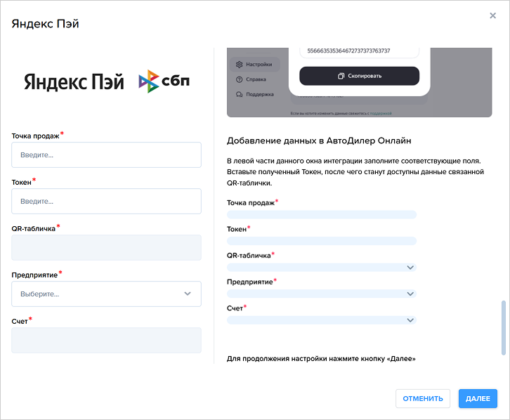This screenshot has width=510, height=420.
Task: Close the Яндекс Пэй dialog
Action: tap(492, 15)
